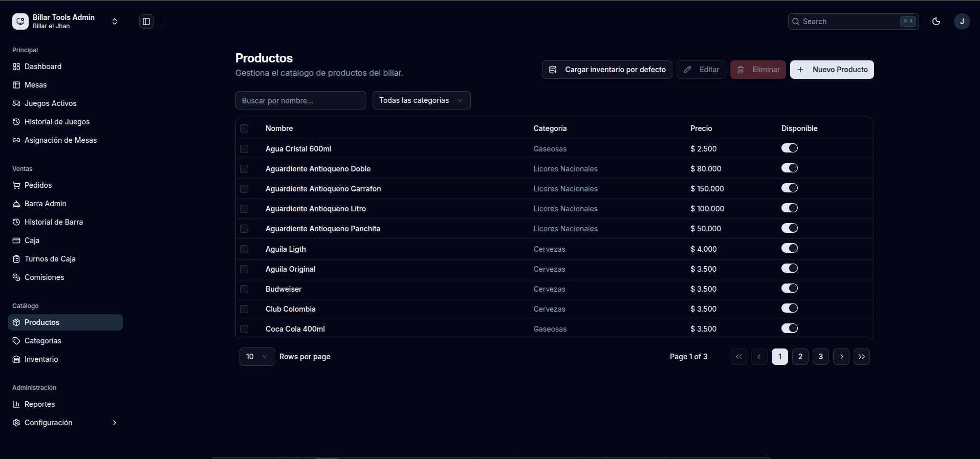980x459 pixels.
Task: Navigate to Categorías in the sidebar
Action: coord(66,341)
